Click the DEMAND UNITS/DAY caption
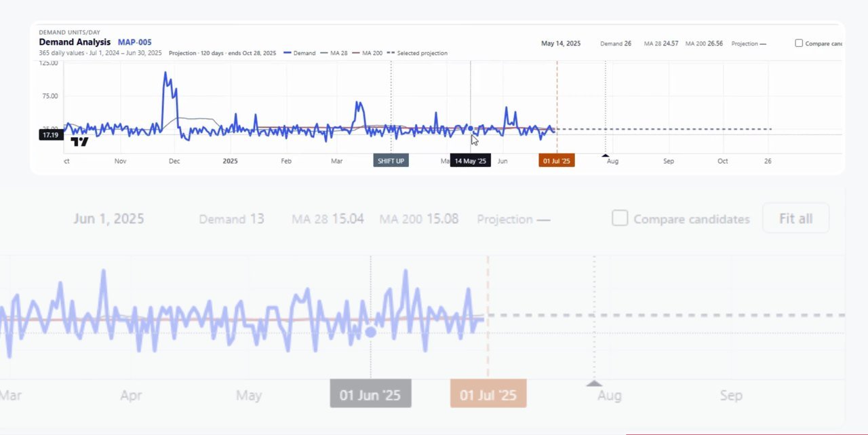This screenshot has width=868, height=435. (x=70, y=32)
